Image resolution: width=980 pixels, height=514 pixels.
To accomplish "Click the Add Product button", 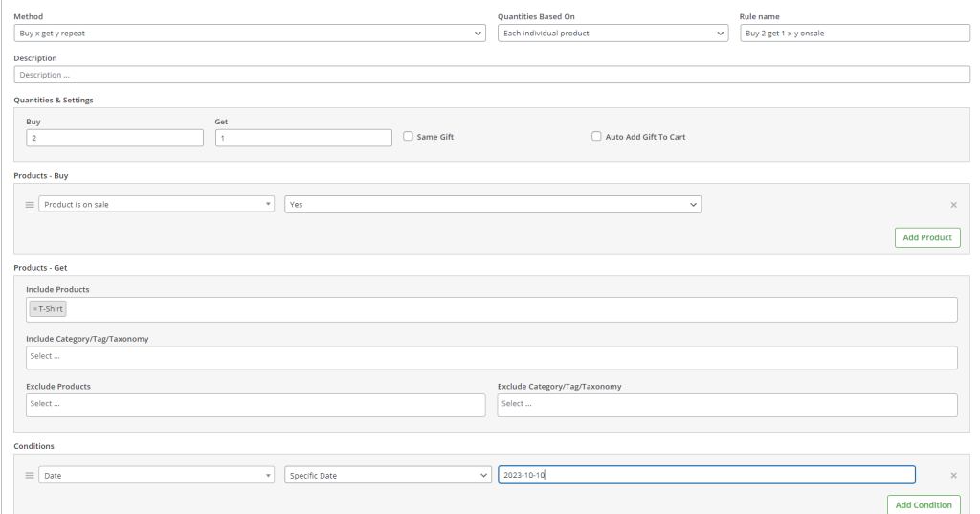I will [x=927, y=237].
